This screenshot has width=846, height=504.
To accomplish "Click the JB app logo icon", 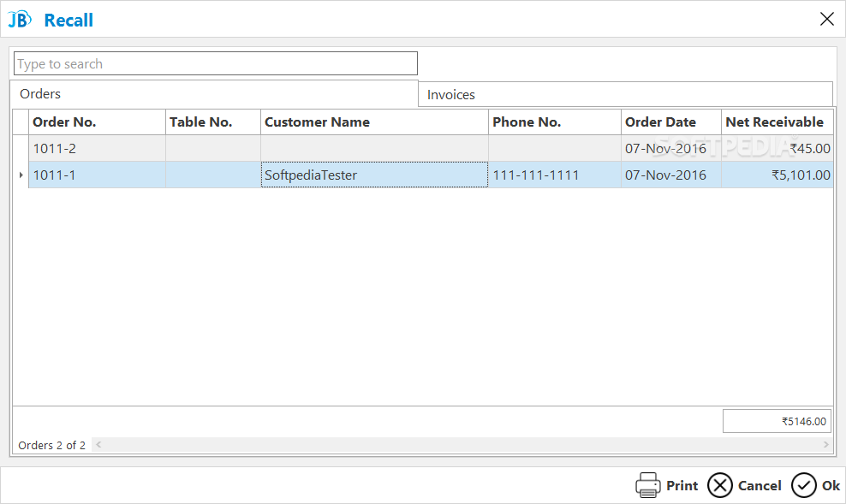I will [x=20, y=20].
